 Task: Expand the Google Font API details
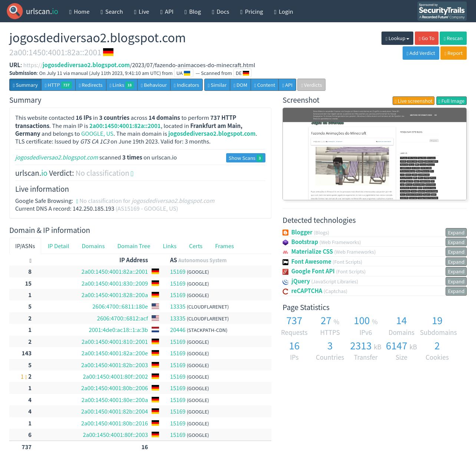point(456,271)
